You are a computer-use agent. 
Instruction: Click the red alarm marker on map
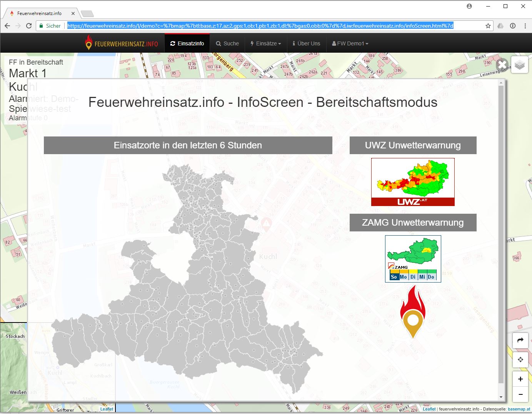pyautogui.click(x=266, y=224)
